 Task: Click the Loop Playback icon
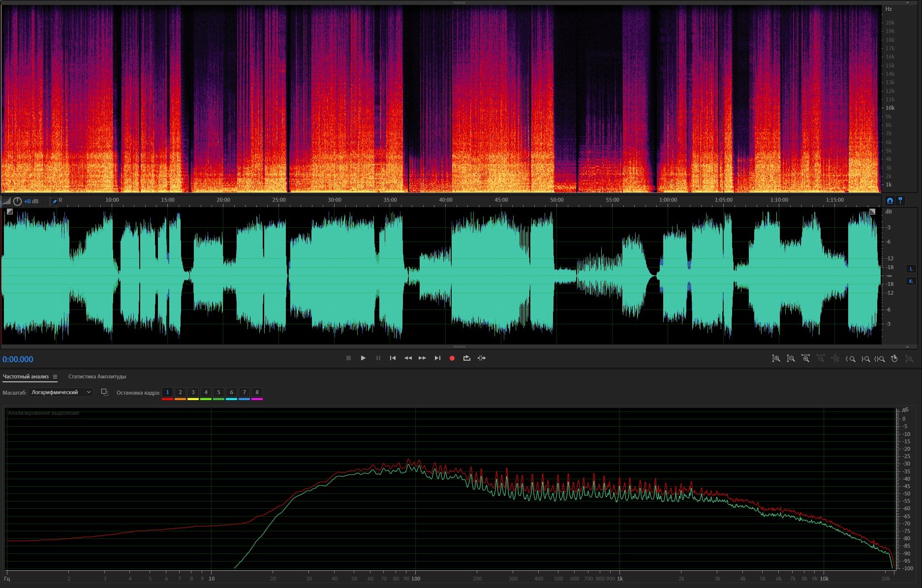(466, 358)
